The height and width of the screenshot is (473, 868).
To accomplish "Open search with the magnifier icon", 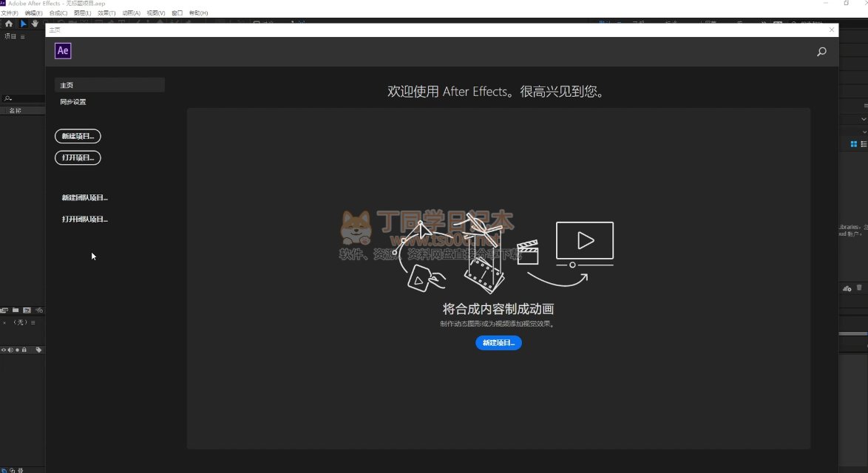I will coord(821,52).
